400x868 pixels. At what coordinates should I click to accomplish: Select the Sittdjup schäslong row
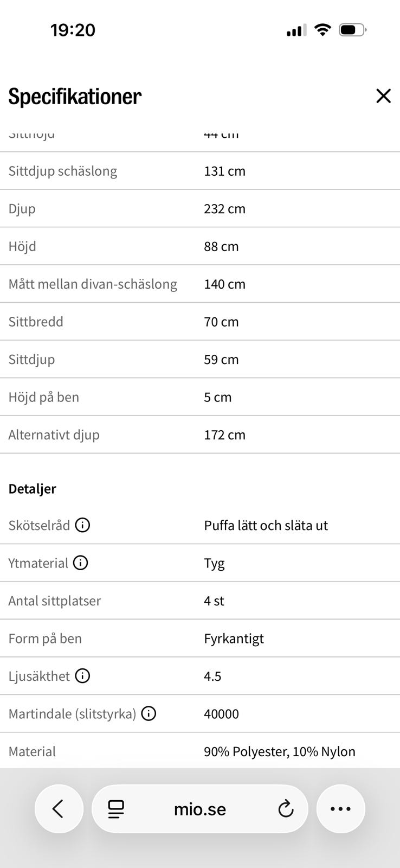(200, 171)
